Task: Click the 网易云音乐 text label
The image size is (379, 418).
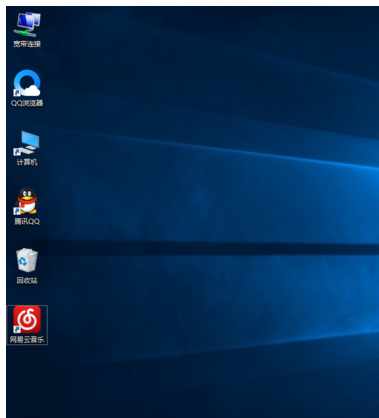Action: point(27,340)
